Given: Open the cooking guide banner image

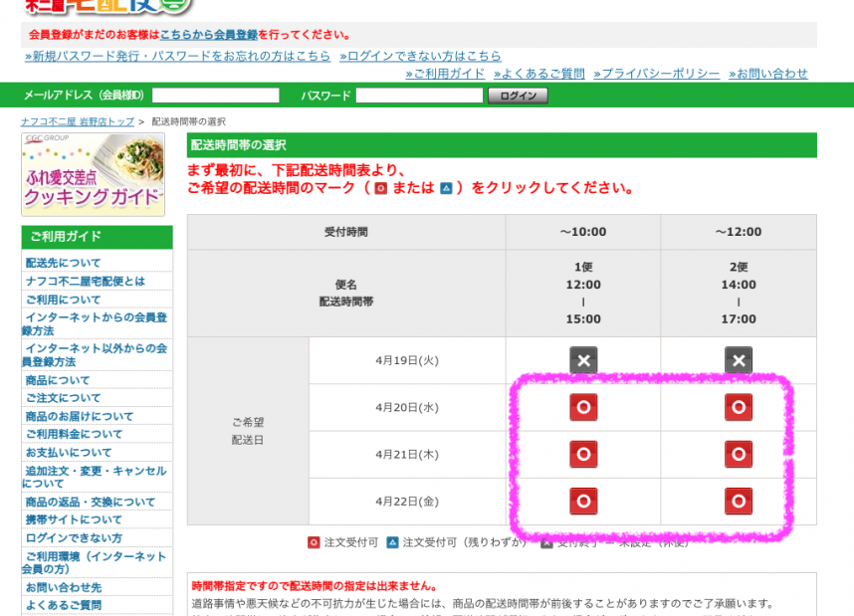Looking at the screenshot, I should 93,174.
